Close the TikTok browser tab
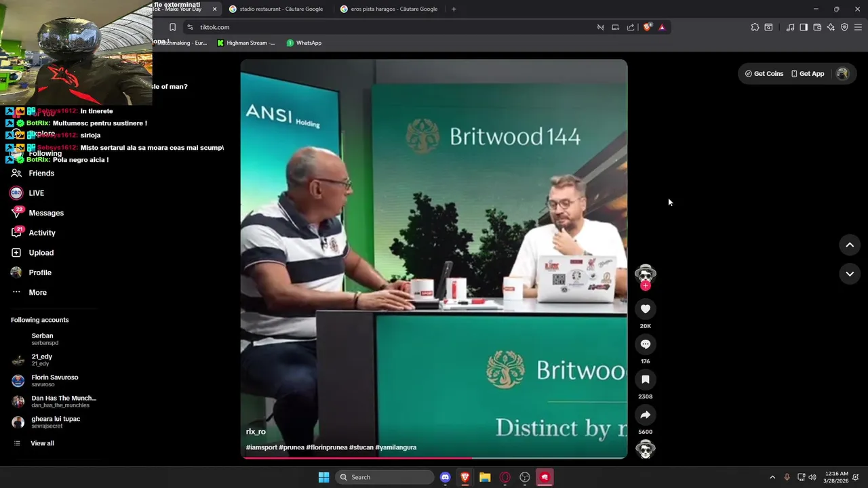This screenshot has height=488, width=868. point(214,9)
